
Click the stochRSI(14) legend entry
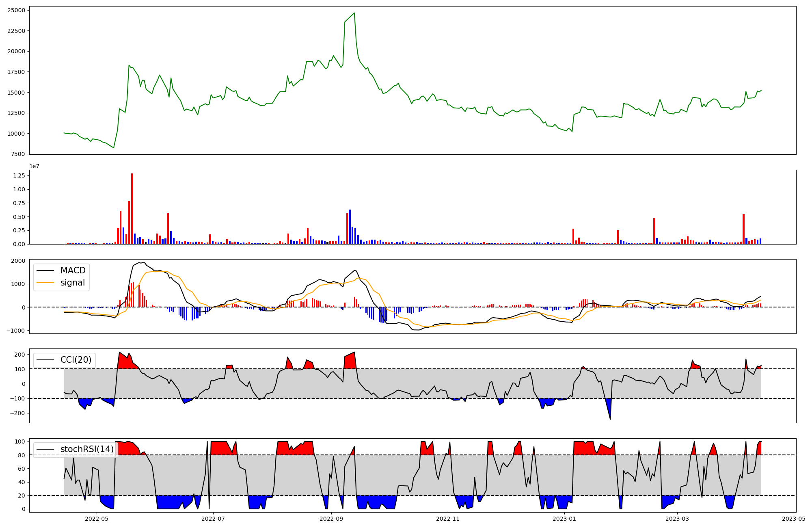click(x=87, y=449)
